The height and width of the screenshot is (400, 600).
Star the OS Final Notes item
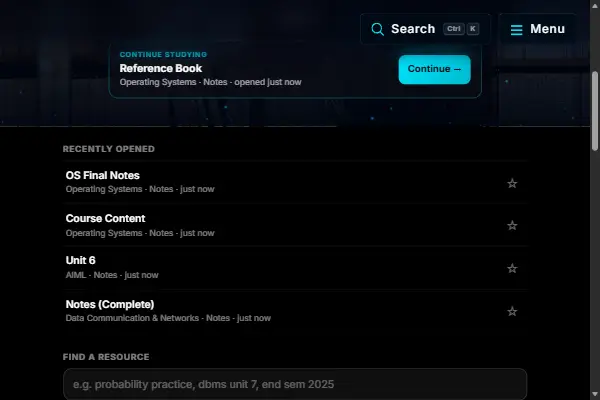pos(512,183)
